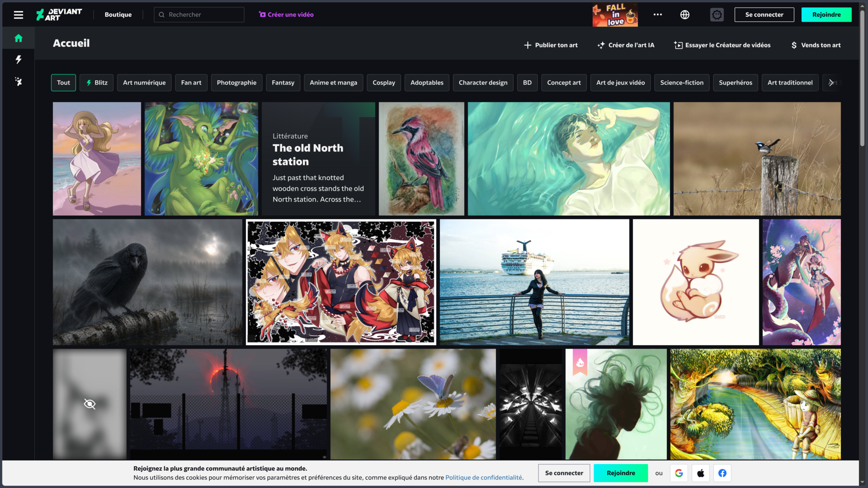Click Publier ton art
The image size is (868, 488).
[x=551, y=45]
